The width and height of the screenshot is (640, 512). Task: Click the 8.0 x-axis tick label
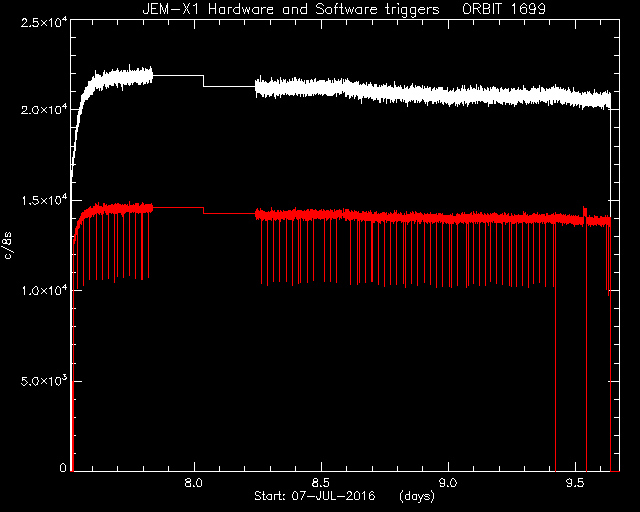[x=193, y=483]
